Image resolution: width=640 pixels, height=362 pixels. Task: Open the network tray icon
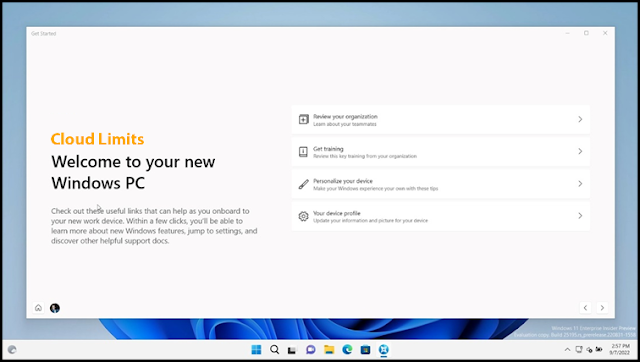tap(579, 349)
